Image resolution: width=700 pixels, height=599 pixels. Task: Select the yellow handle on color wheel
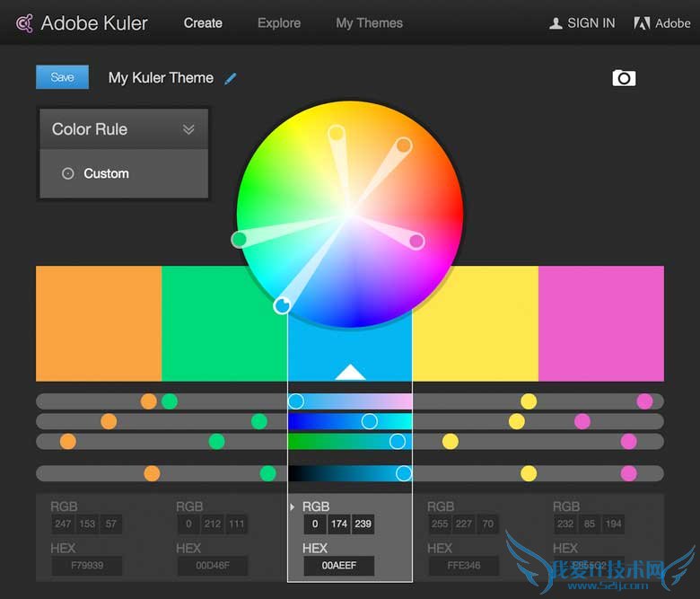click(337, 133)
